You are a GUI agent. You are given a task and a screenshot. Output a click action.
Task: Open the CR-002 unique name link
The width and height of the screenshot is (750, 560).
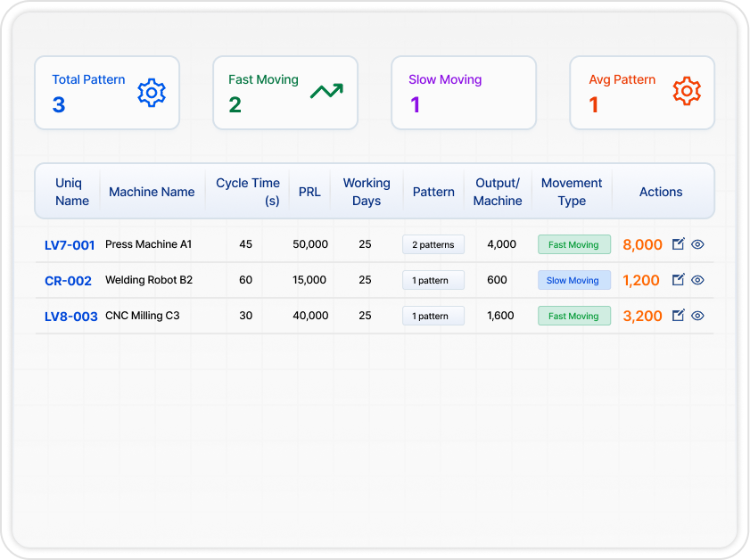[x=68, y=281]
